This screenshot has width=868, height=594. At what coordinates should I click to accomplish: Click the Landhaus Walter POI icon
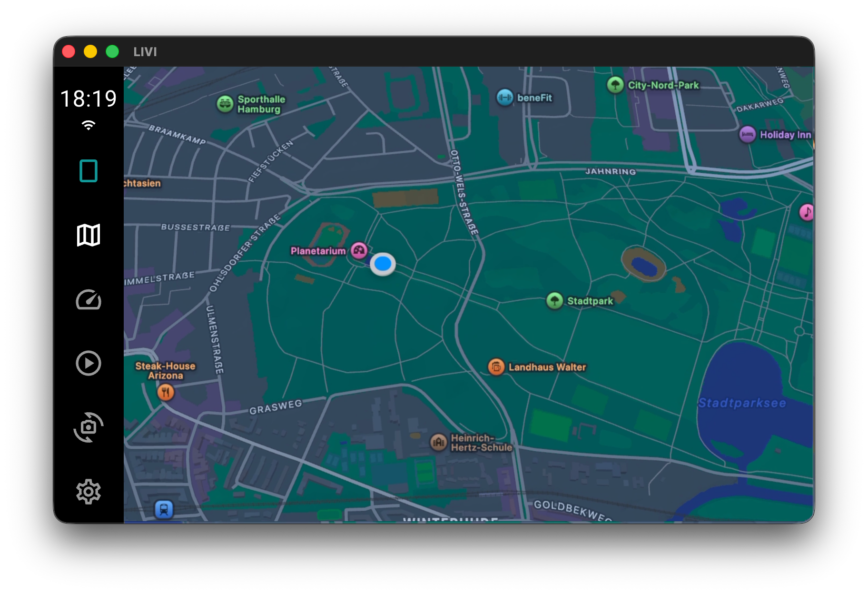[x=496, y=367]
